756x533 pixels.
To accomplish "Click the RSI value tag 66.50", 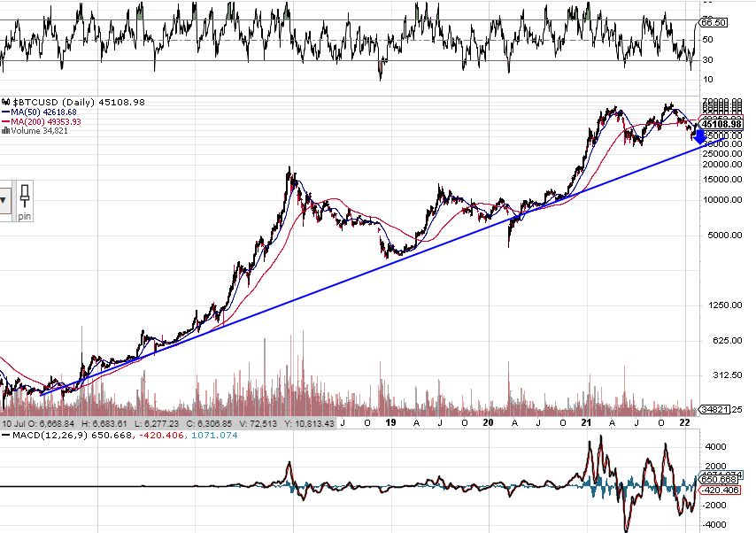I will click(714, 23).
